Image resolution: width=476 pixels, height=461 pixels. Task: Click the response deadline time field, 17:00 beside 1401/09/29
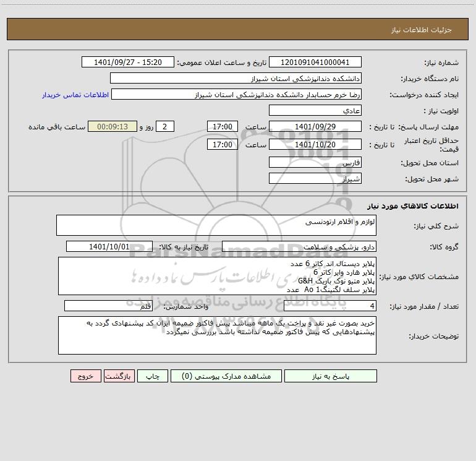click(222, 126)
